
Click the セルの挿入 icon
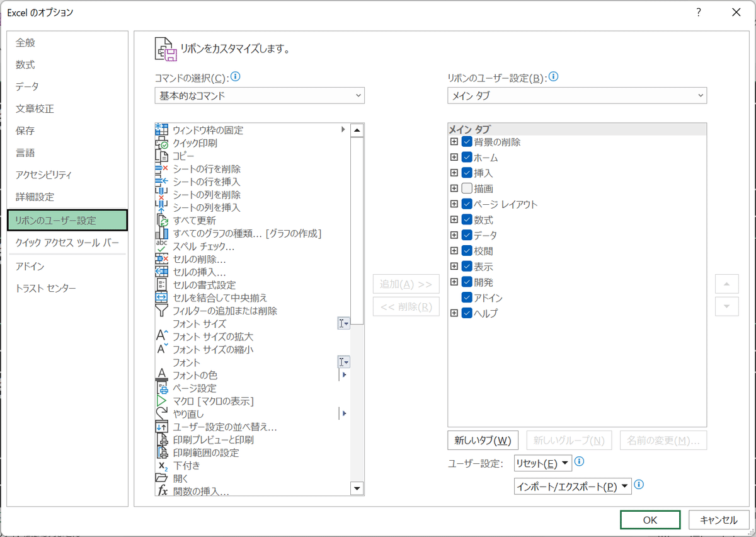pyautogui.click(x=161, y=272)
